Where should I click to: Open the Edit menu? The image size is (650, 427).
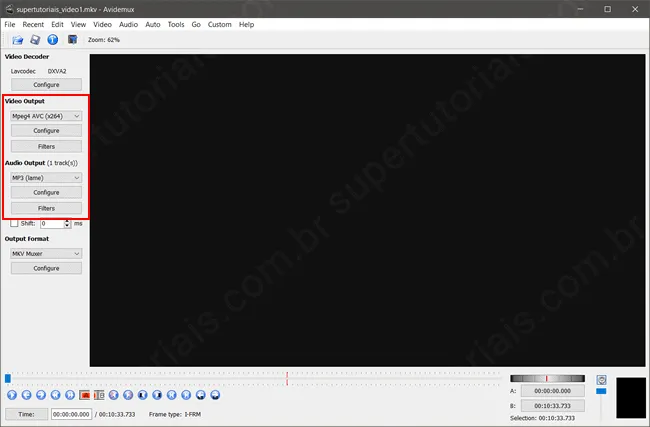pyautogui.click(x=57, y=24)
